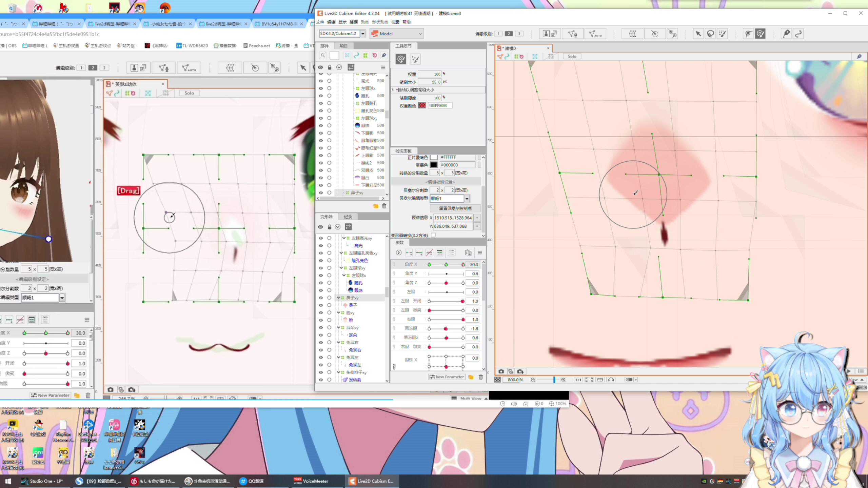Click the New Parameter button in Cubism
The height and width of the screenshot is (488, 868).
click(447, 377)
